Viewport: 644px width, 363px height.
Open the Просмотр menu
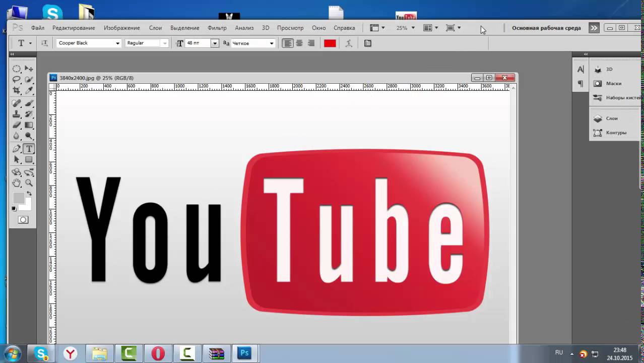click(x=290, y=28)
